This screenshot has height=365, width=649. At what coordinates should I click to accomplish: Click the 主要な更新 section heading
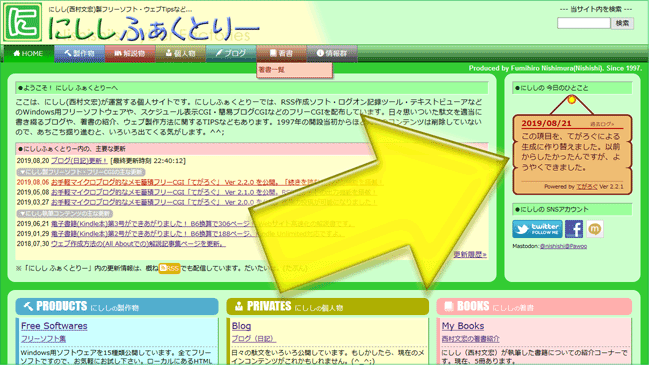coord(252,149)
